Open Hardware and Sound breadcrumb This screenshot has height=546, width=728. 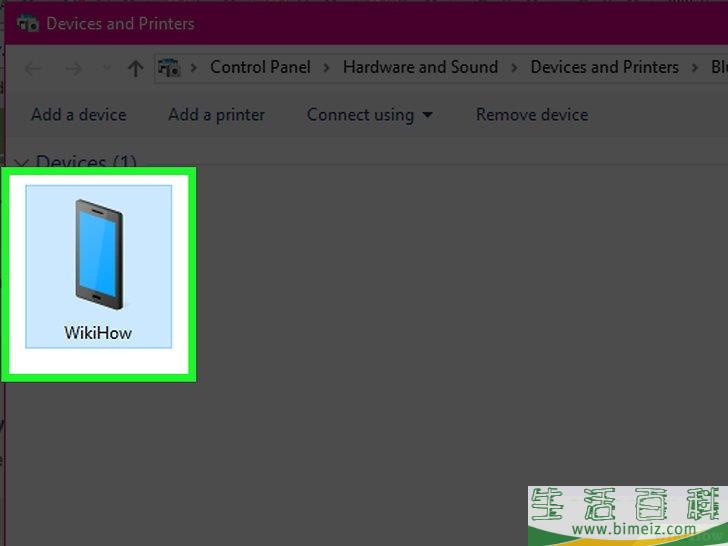[x=421, y=67]
